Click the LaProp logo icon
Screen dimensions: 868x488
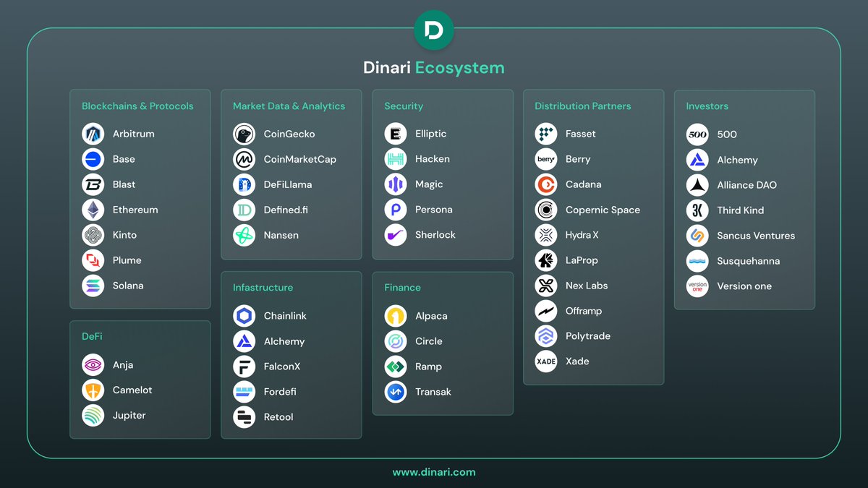[x=546, y=260]
